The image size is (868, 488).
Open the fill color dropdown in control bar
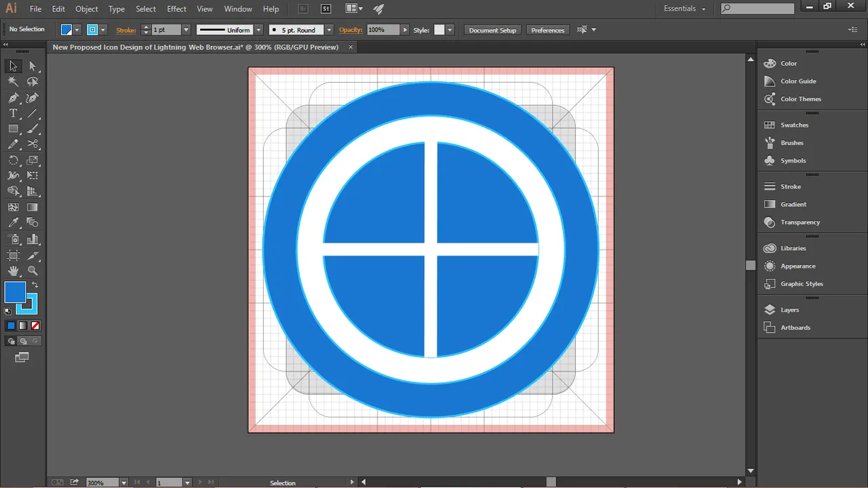[77, 30]
